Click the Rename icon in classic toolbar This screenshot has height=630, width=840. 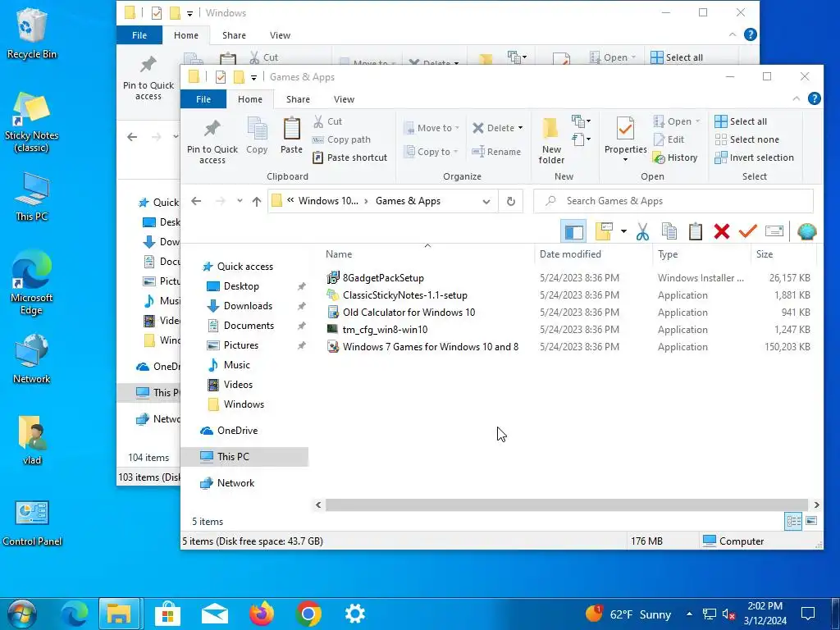coord(774,231)
